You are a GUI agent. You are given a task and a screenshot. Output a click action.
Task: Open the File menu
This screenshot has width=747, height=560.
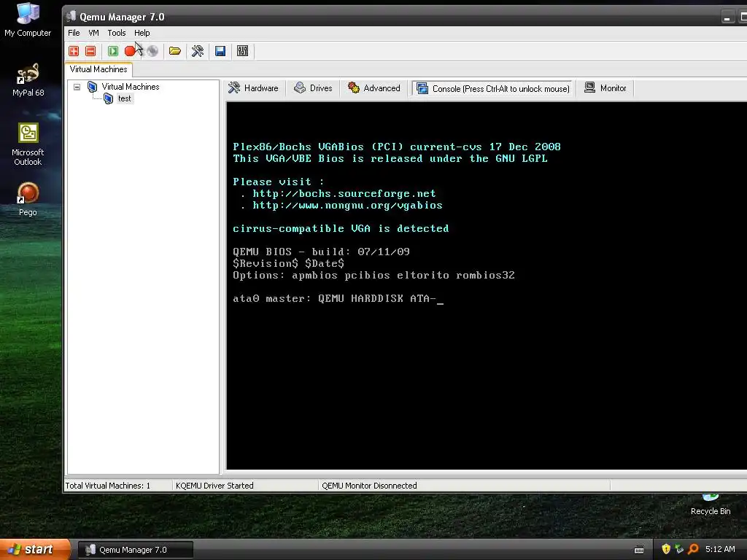(74, 33)
